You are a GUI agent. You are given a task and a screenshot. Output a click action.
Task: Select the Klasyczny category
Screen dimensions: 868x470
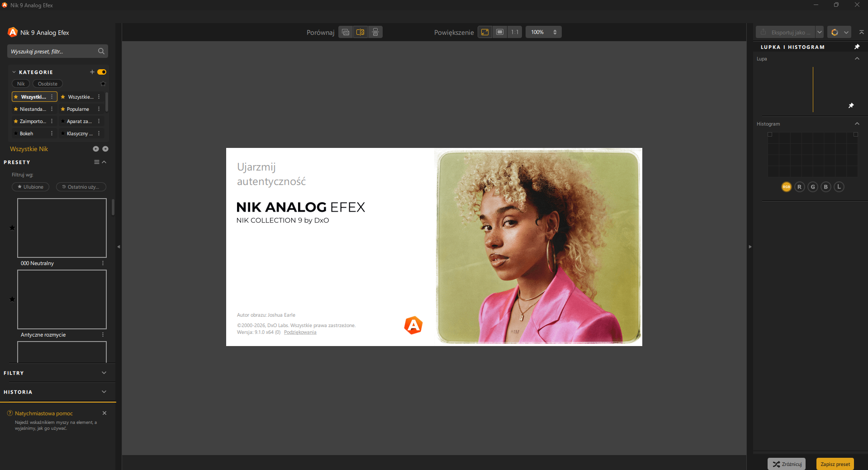pyautogui.click(x=80, y=133)
